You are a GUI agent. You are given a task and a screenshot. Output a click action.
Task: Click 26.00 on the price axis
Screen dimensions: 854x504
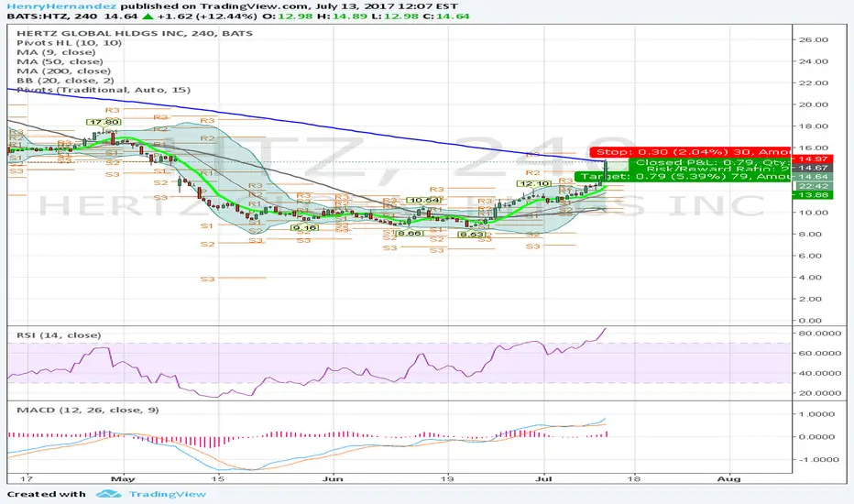tap(813, 39)
